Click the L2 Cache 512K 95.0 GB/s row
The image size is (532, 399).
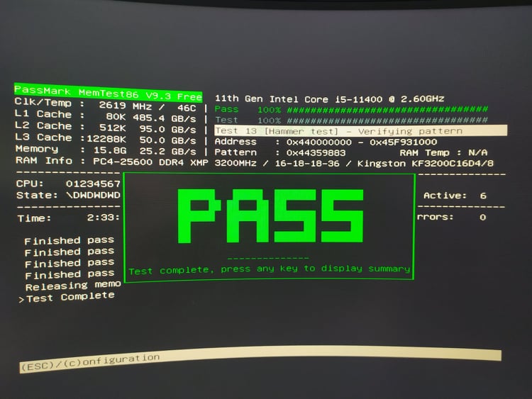tap(106, 127)
